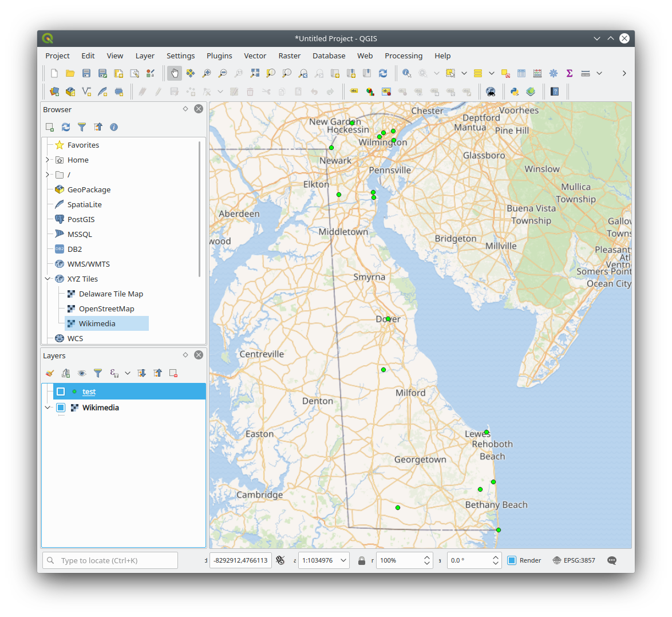Open the Select by Value dropdown arrow

492,73
